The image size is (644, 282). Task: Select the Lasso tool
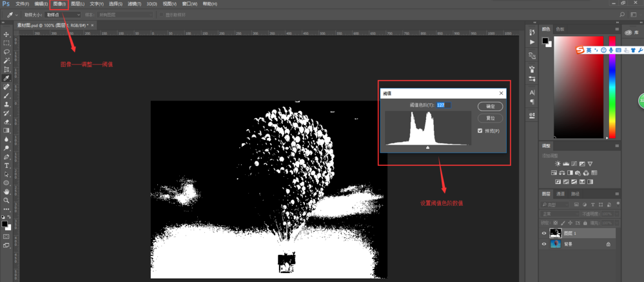(x=6, y=52)
